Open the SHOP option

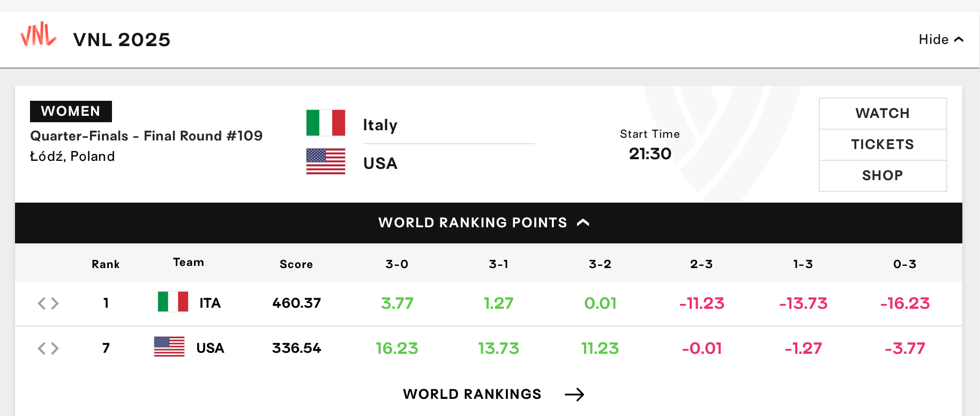click(882, 175)
